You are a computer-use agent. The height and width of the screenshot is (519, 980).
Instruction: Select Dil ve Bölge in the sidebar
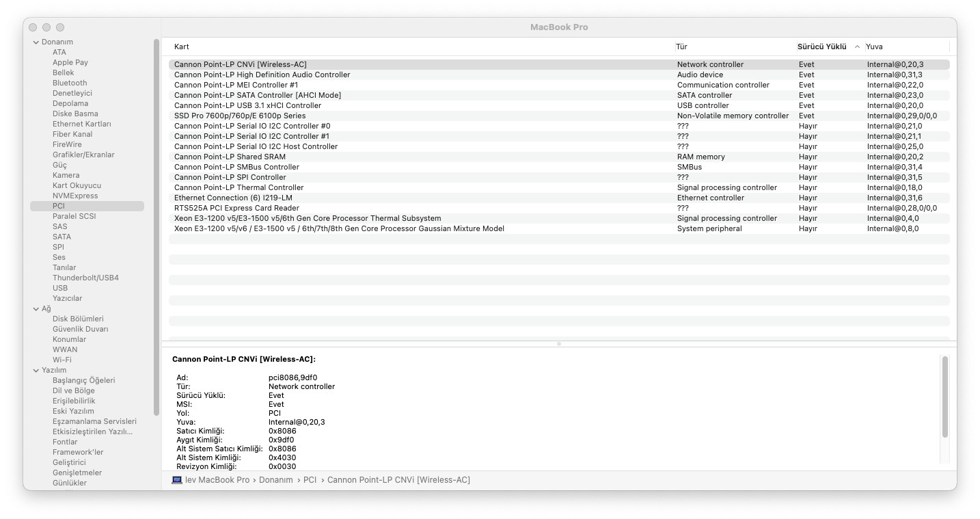[74, 390]
